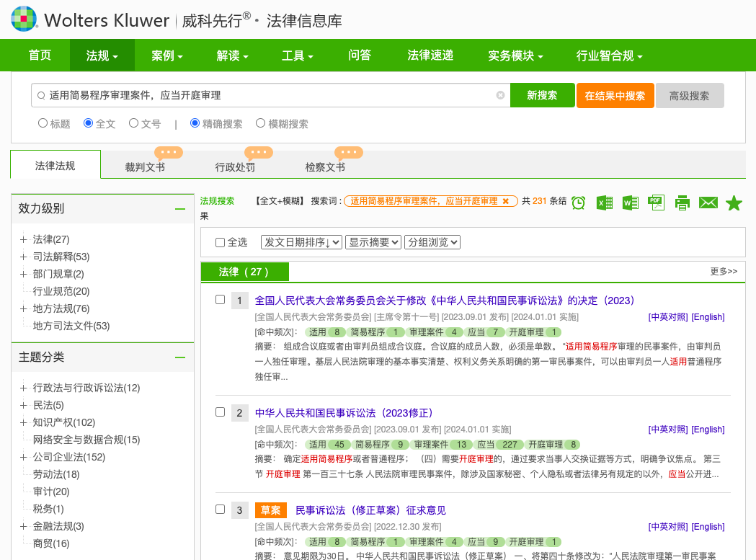
Task: Select 网络安全与数据合规(15) tree item
Action: tap(86, 440)
